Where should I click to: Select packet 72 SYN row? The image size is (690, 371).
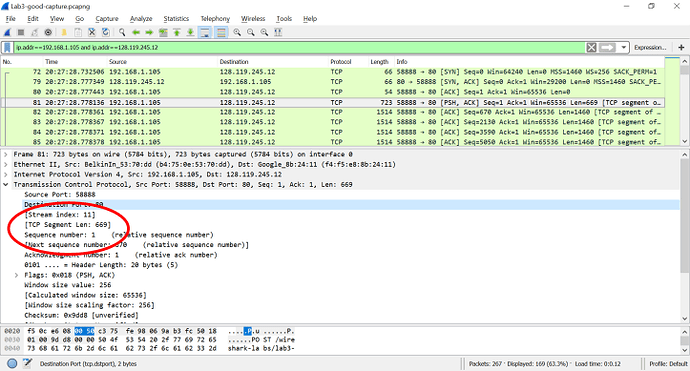pos(333,72)
